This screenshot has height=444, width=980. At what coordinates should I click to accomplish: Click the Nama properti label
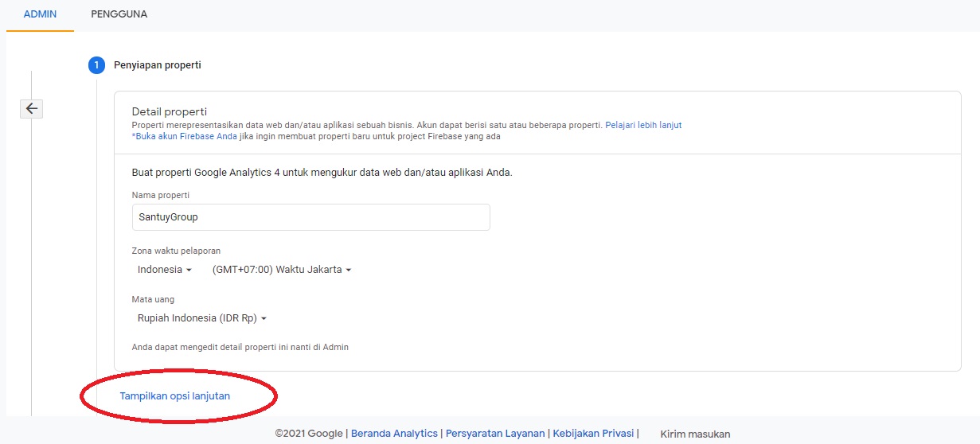(x=160, y=195)
